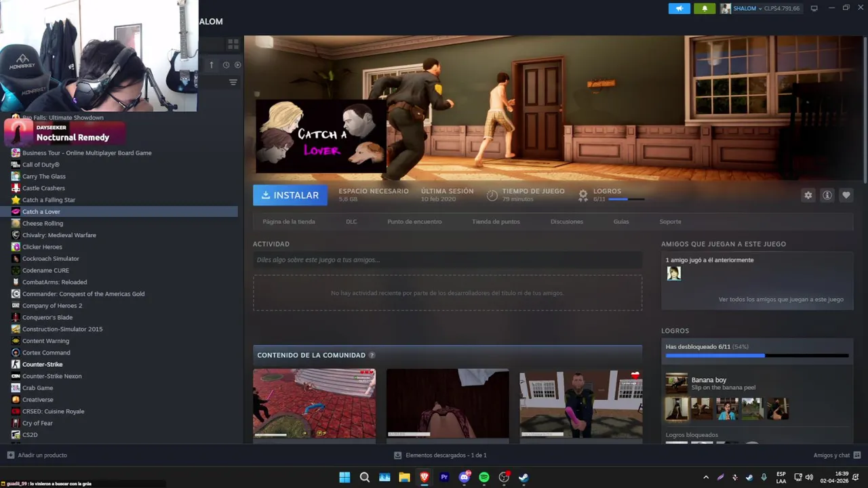Open Discord from taskbar
868x488 pixels.
click(465, 477)
